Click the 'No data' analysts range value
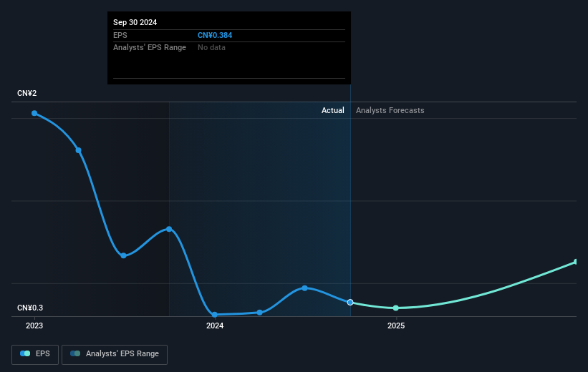The image size is (588, 372). (x=211, y=48)
